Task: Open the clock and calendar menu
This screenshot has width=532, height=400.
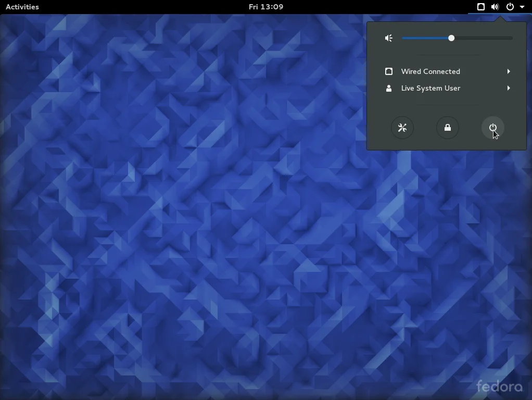Action: click(265, 7)
